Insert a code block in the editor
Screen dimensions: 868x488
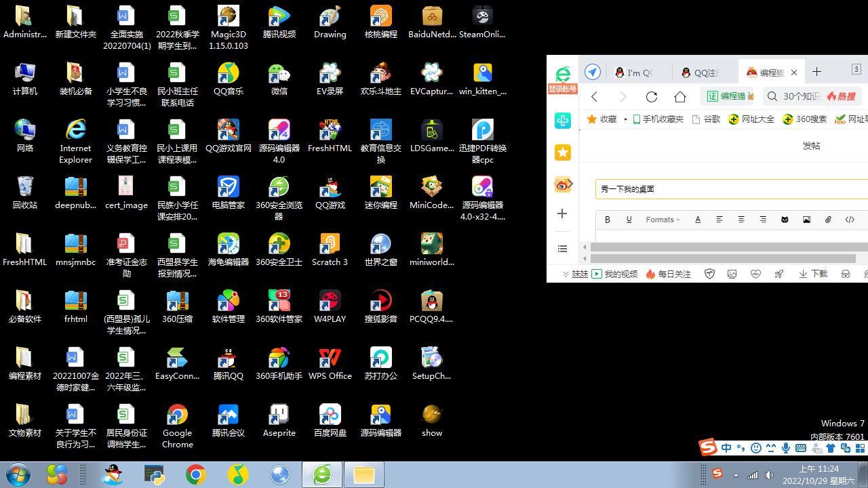[x=850, y=220]
